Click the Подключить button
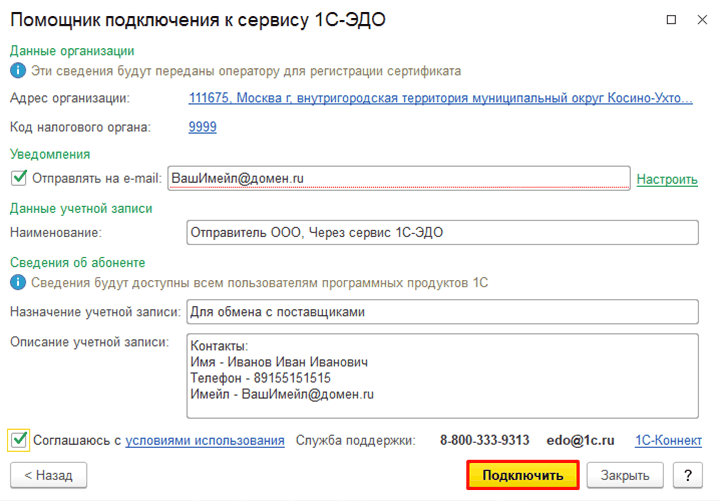 click(523, 475)
